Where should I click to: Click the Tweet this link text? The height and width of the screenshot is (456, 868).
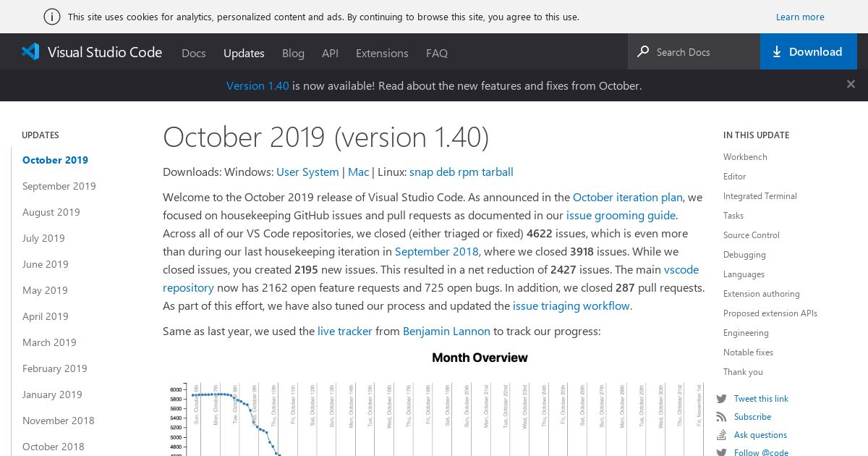tap(761, 399)
